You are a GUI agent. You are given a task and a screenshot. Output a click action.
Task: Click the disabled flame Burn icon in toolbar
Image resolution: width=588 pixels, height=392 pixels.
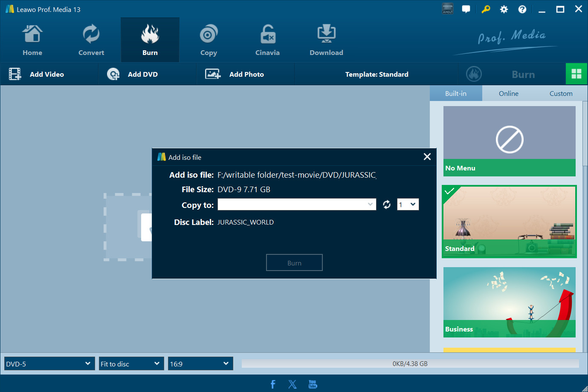click(x=474, y=74)
